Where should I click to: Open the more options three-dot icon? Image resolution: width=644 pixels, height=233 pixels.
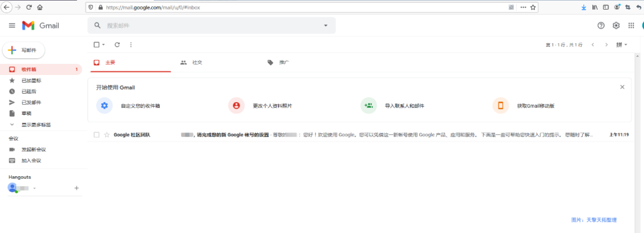[131, 45]
